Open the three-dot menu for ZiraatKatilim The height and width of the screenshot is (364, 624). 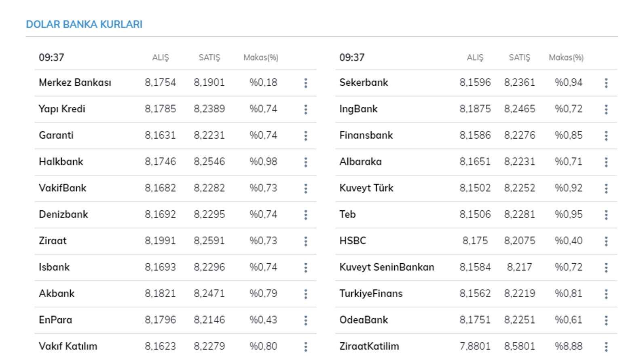tap(606, 347)
